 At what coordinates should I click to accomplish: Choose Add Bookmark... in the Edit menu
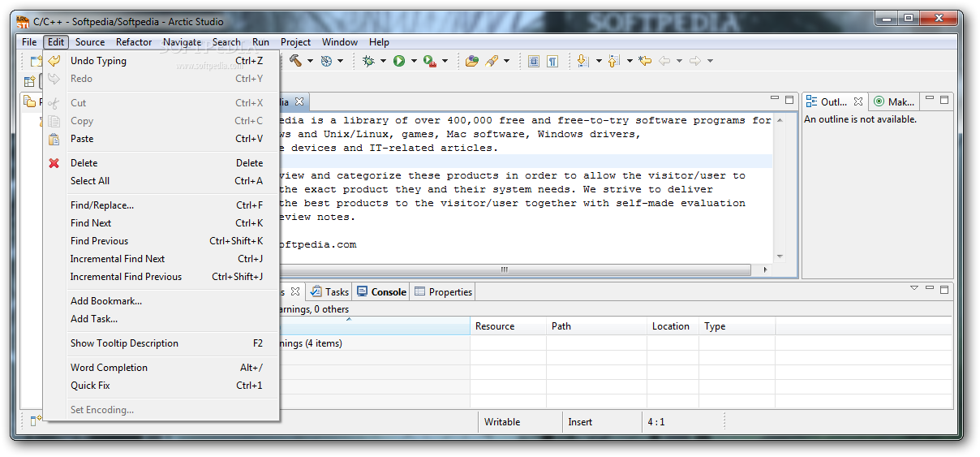coord(161,301)
